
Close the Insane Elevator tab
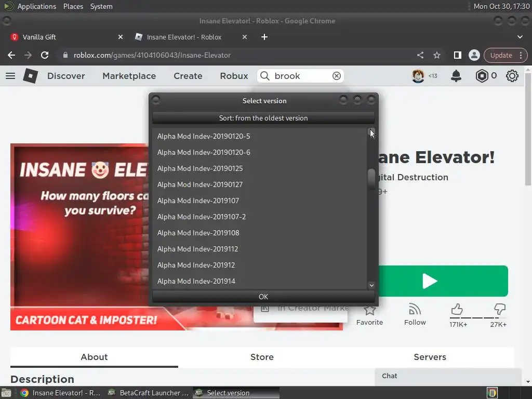tap(245, 37)
